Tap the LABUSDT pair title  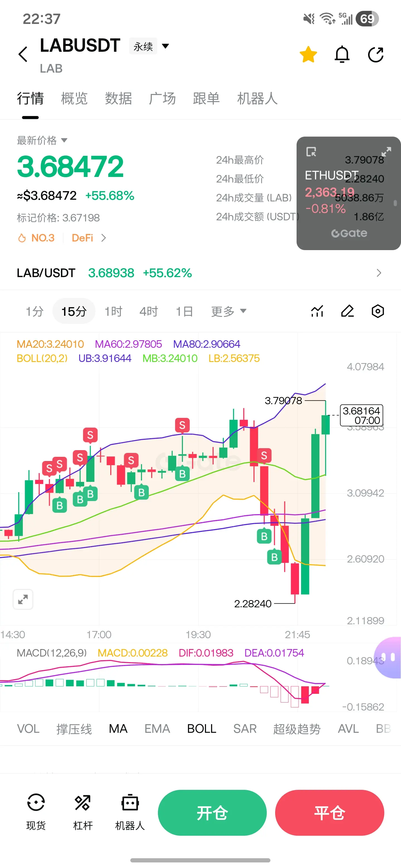point(80,46)
